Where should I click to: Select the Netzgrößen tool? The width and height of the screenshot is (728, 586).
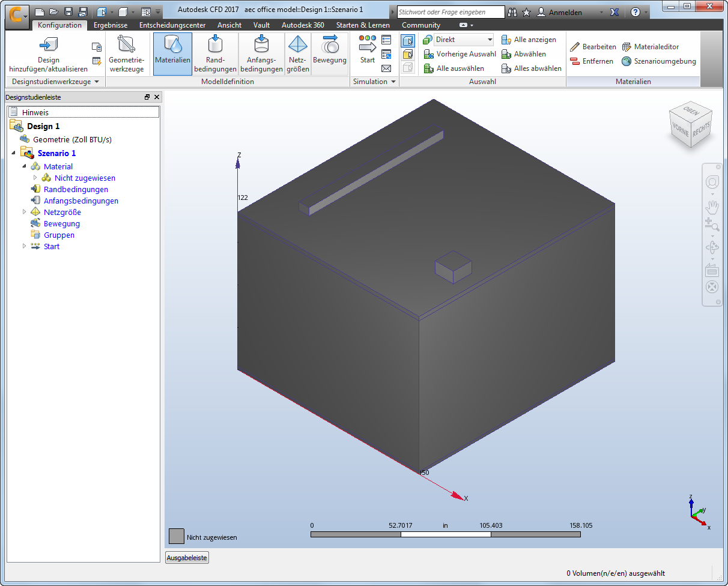coord(298,54)
